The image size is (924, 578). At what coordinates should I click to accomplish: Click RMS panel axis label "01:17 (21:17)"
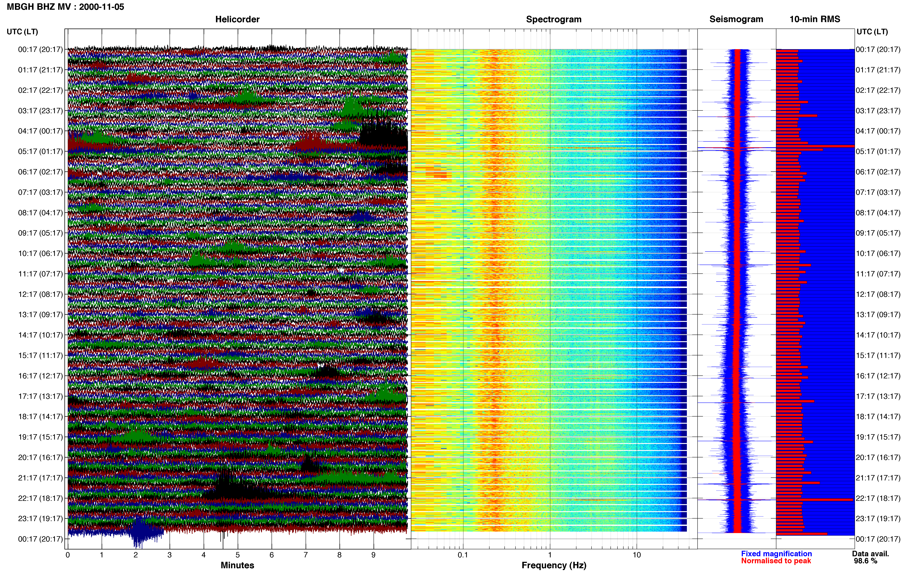click(x=878, y=70)
